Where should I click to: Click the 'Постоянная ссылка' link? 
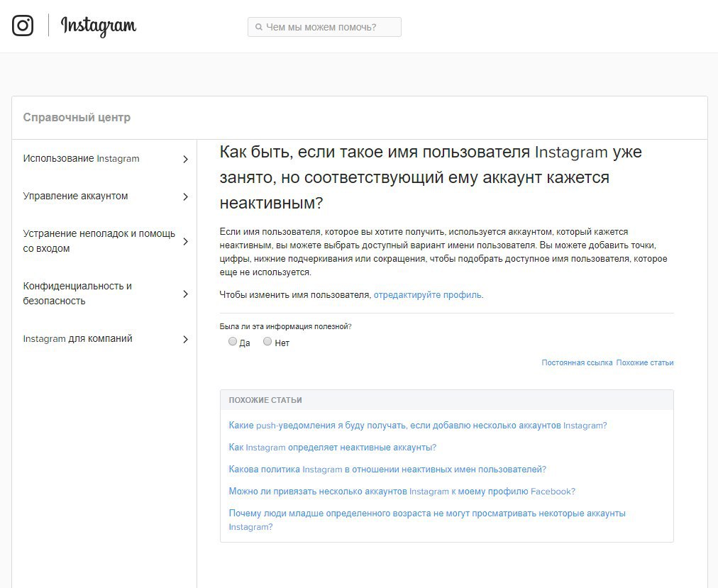(x=577, y=362)
